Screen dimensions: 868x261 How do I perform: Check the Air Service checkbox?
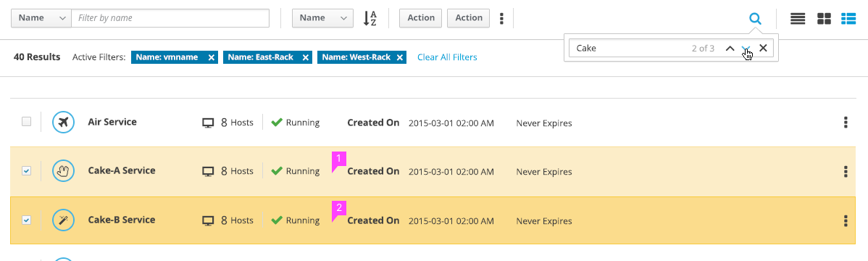click(x=26, y=122)
